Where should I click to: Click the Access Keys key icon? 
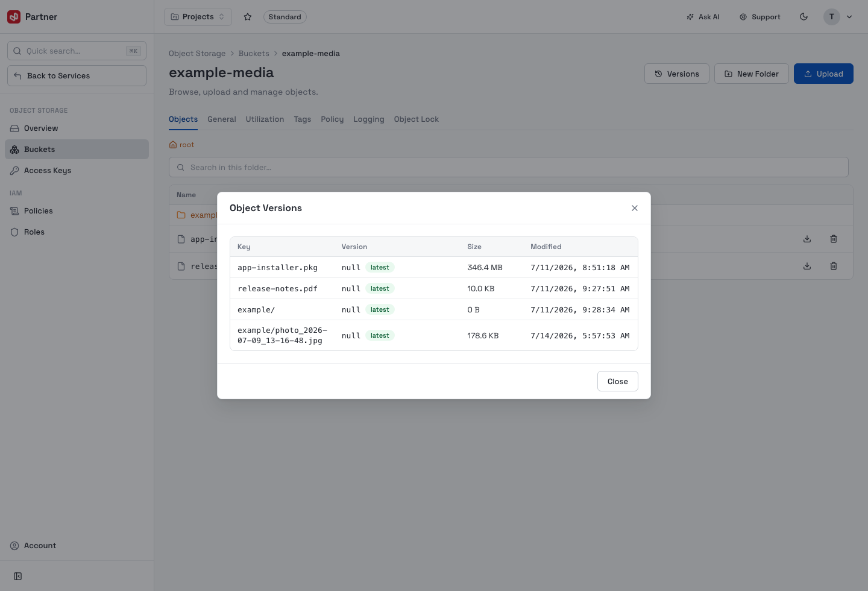(x=14, y=171)
